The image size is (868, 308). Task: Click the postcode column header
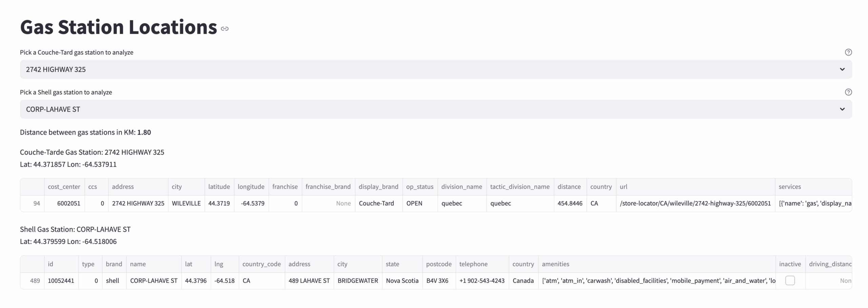click(x=438, y=264)
